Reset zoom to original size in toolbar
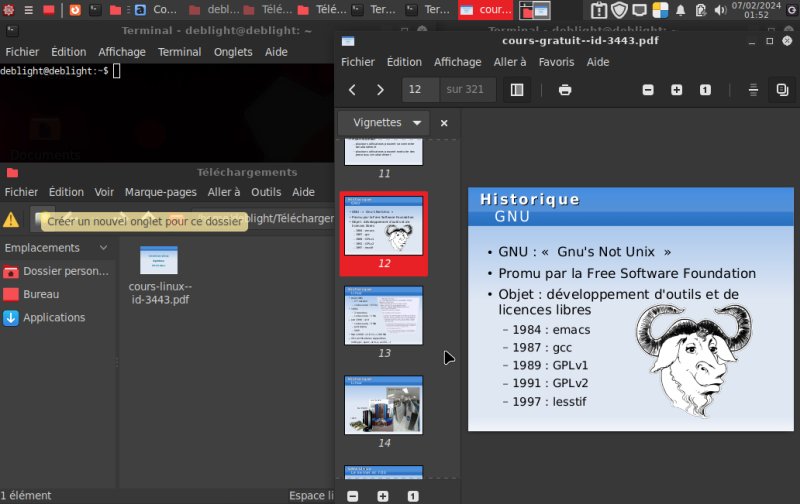This screenshot has width=800, height=504. (x=705, y=90)
